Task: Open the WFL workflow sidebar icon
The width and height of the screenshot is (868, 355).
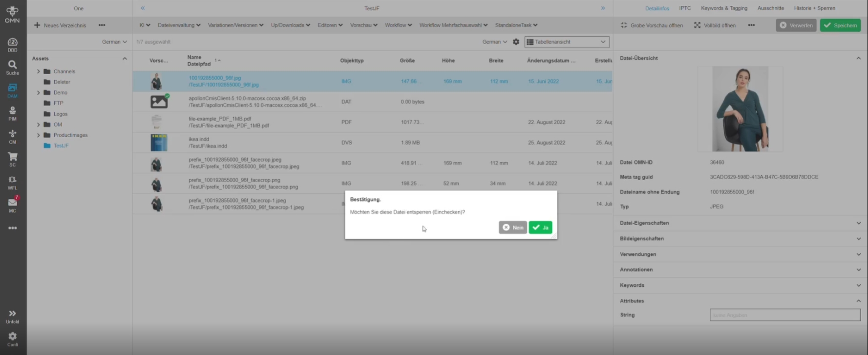Action: click(13, 182)
